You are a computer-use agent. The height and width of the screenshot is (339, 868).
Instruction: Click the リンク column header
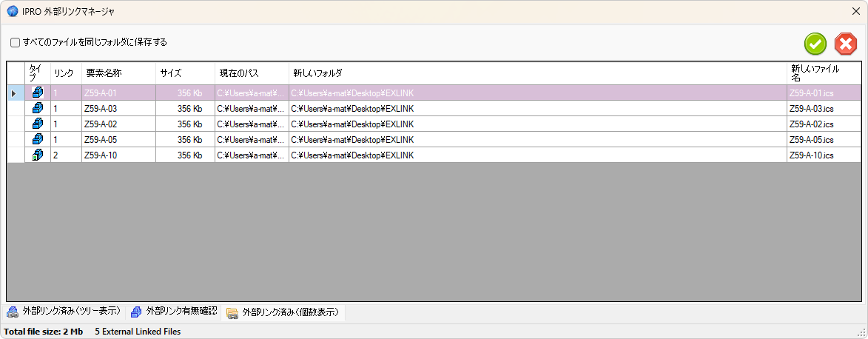(66, 73)
